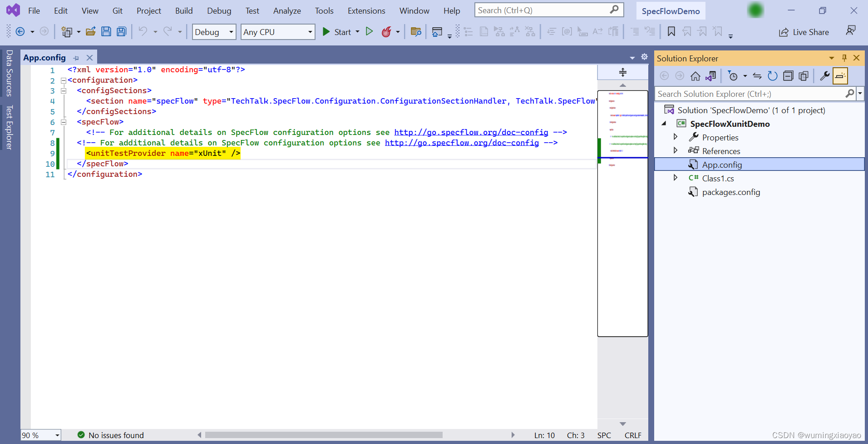Expand the Properties node
The image size is (868, 444).
[x=676, y=137]
